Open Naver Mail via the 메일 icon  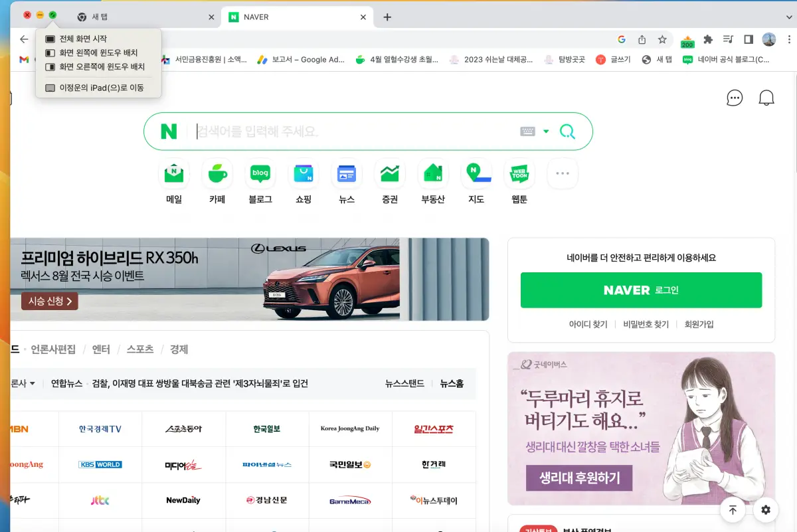point(173,173)
